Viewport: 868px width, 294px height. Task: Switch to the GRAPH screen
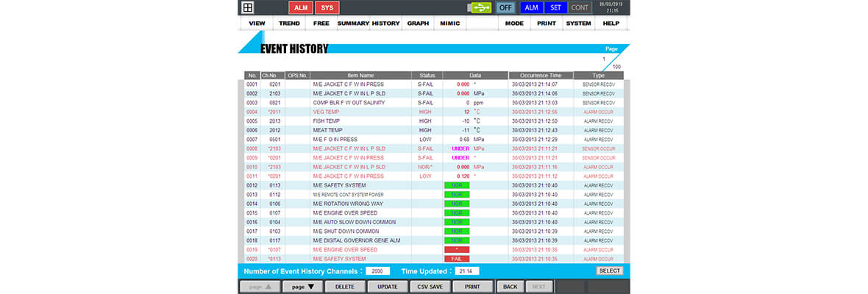(418, 24)
